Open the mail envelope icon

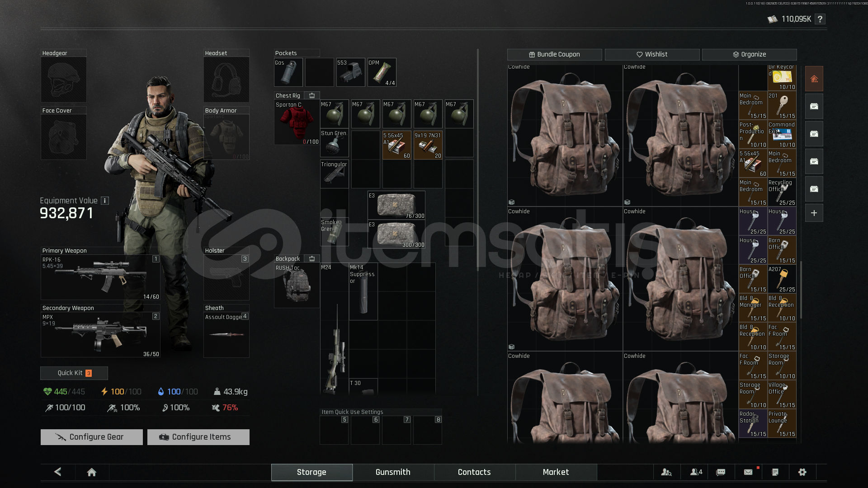[748, 472]
